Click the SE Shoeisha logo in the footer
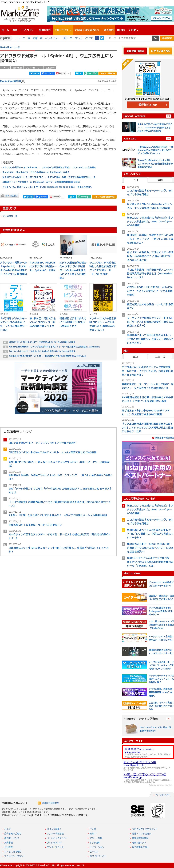Viewport: 174px width, 868px height. point(137,810)
